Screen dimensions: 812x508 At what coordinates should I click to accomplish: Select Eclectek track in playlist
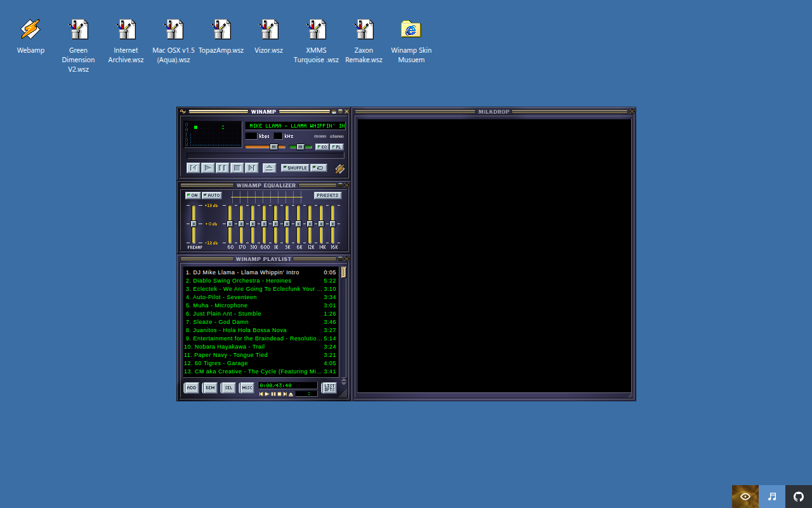point(261,289)
